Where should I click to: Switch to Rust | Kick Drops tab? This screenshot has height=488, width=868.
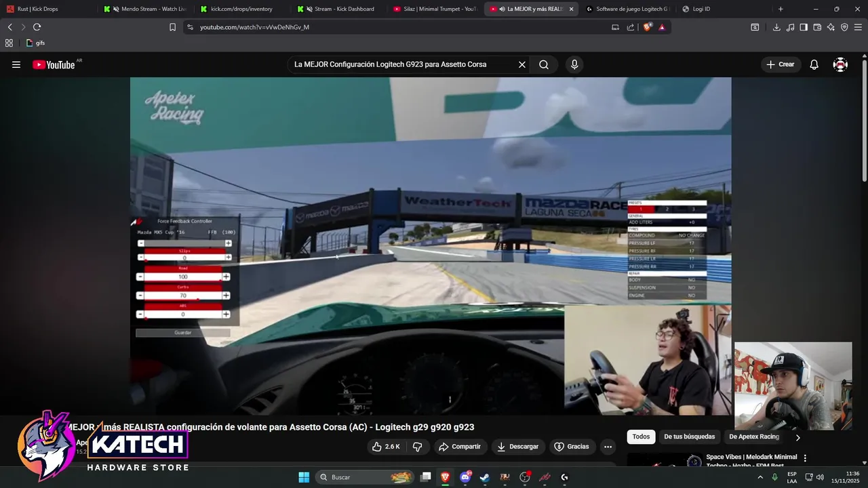pos(49,9)
